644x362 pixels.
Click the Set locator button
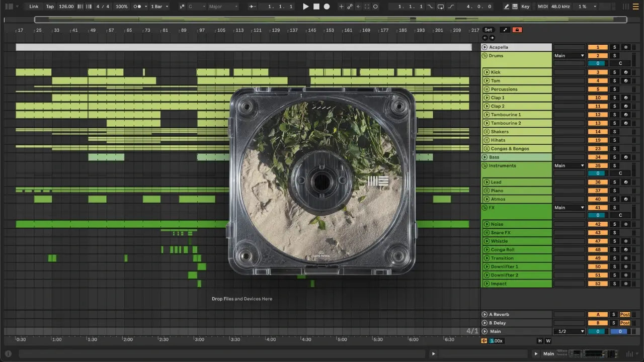(x=488, y=30)
